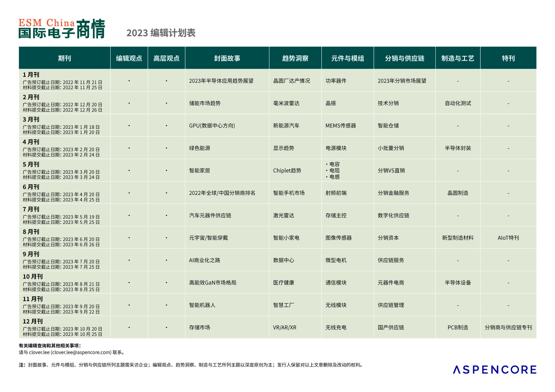Click the 新型制造材料 cell
Image resolution: width=555 pixels, height=392 pixels.
pyautogui.click(x=458, y=238)
